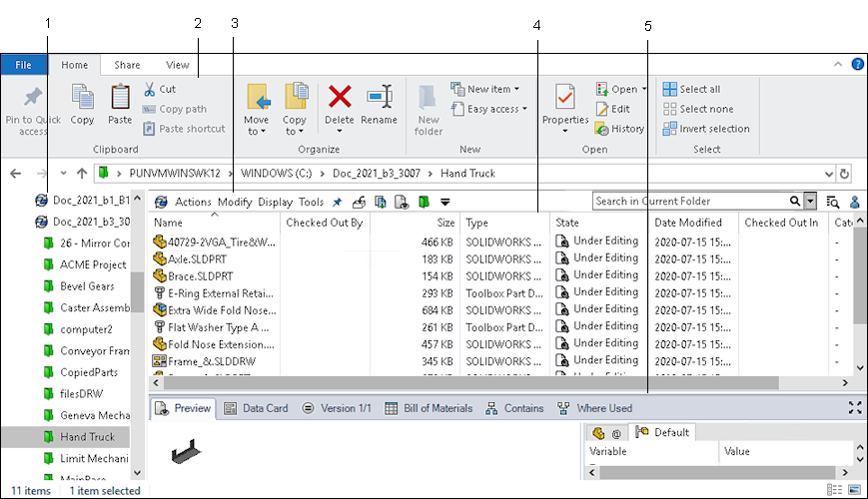The width and height of the screenshot is (868, 499).
Task: Open the search box dropdown arrow
Action: (x=810, y=202)
